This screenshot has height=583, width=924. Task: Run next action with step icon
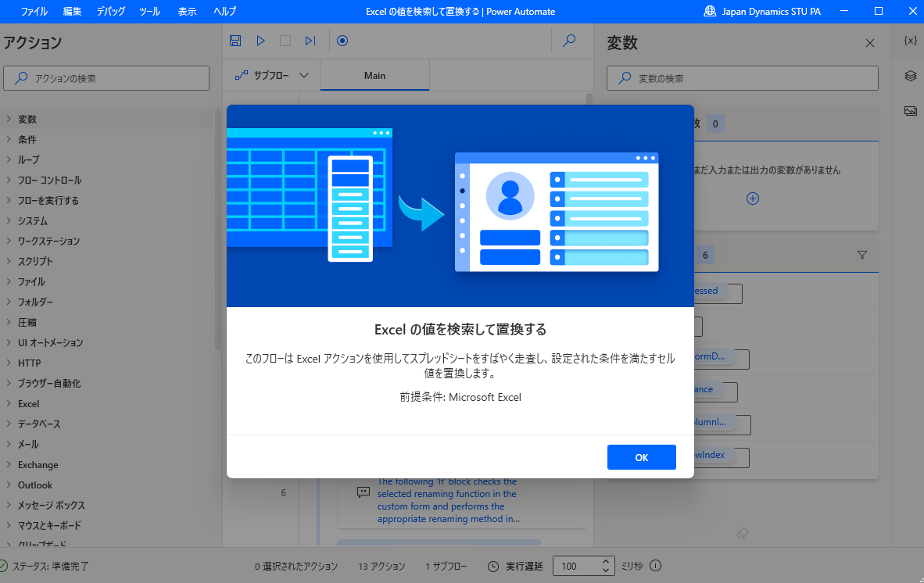[x=310, y=41]
